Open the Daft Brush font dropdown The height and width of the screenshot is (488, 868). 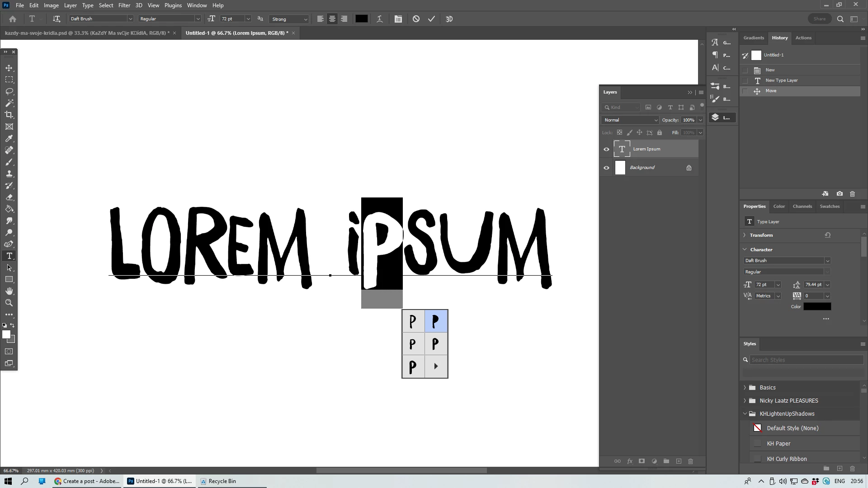click(130, 19)
